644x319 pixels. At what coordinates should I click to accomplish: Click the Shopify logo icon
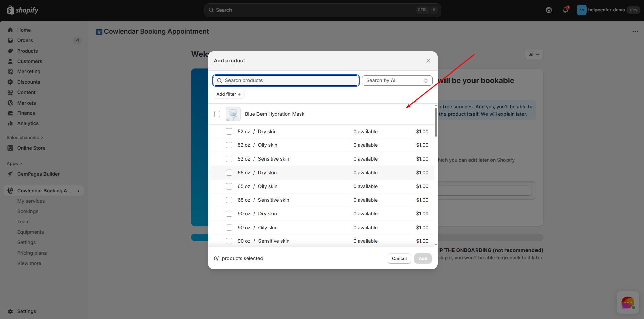point(10,10)
